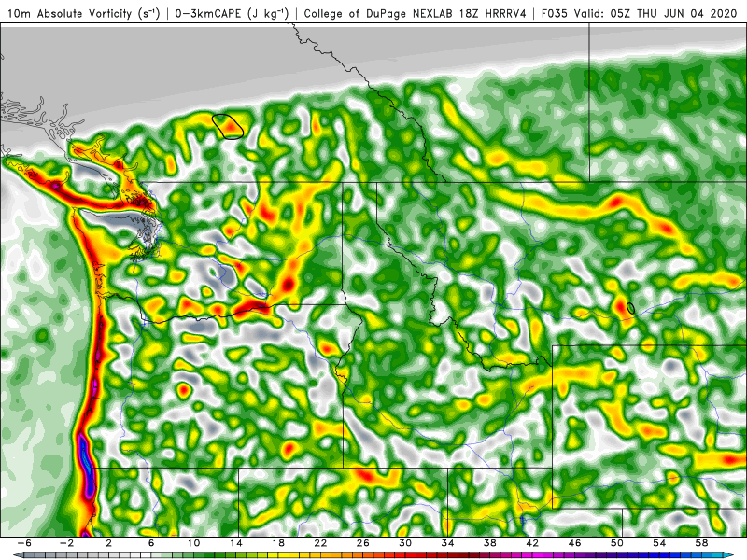Screen dimensions: 747x560
Task: Click the "50" colorbar label
Action: (x=617, y=543)
